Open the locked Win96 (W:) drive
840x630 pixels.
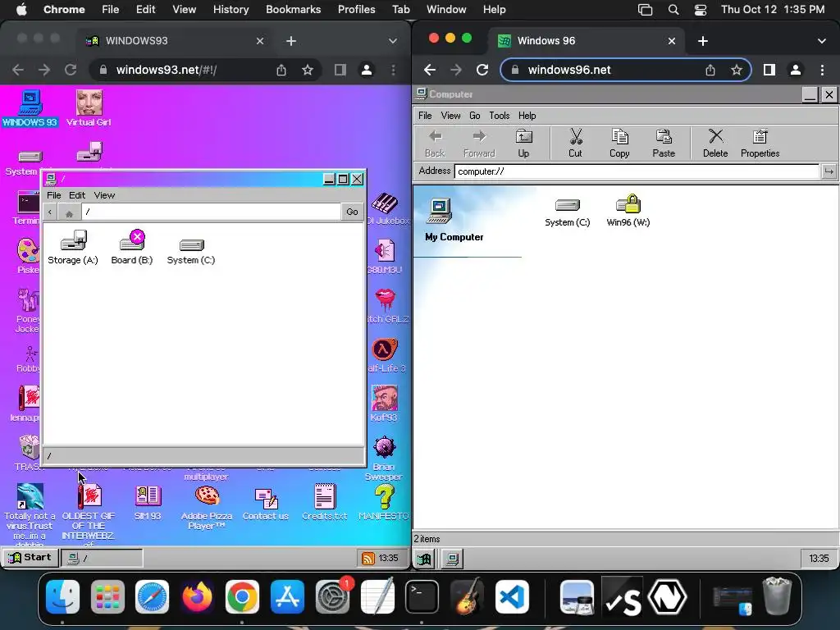628,211
